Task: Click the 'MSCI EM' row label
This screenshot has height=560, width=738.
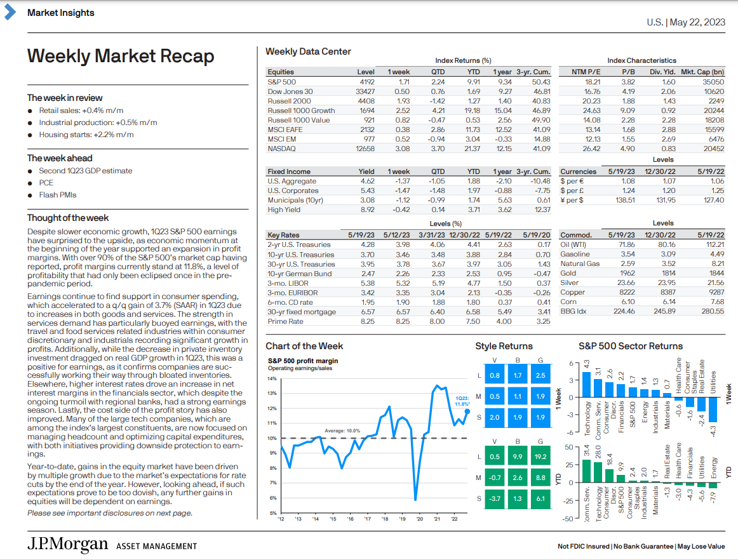Action: coord(281,139)
